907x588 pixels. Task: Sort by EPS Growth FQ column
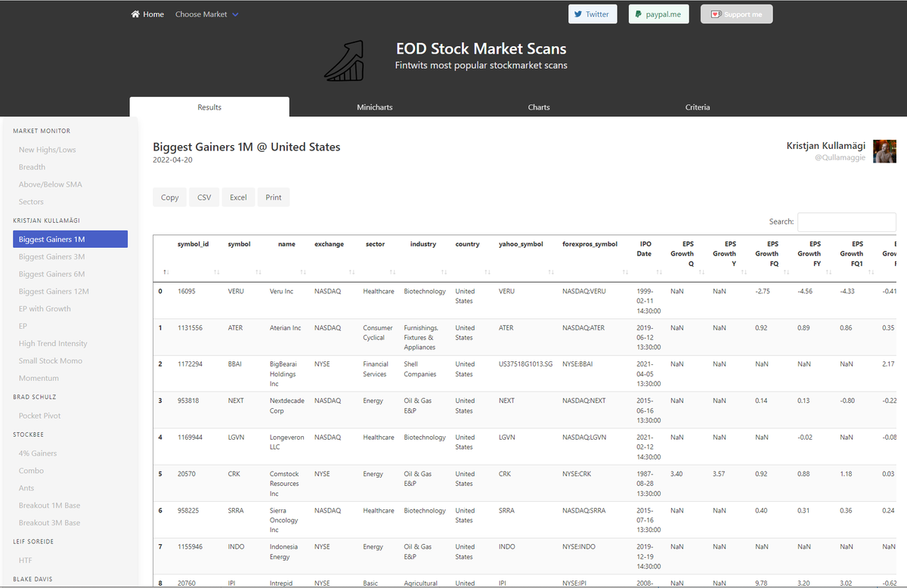(x=772, y=258)
